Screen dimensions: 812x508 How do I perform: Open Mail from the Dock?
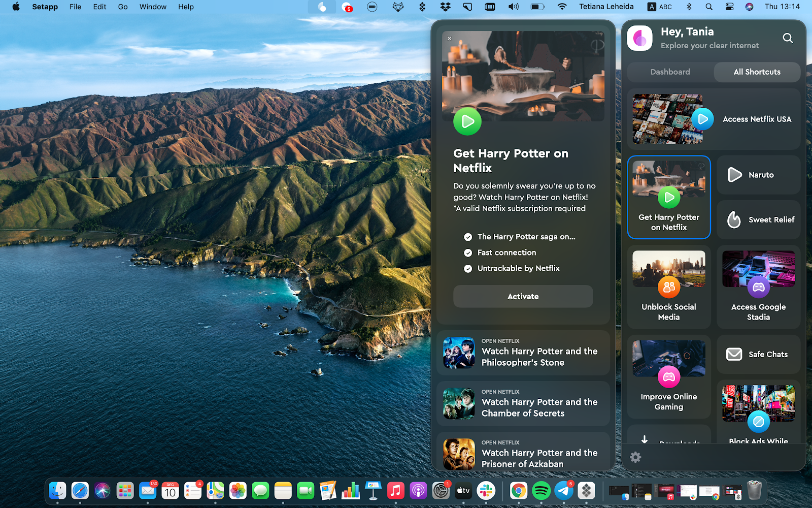tap(148, 490)
